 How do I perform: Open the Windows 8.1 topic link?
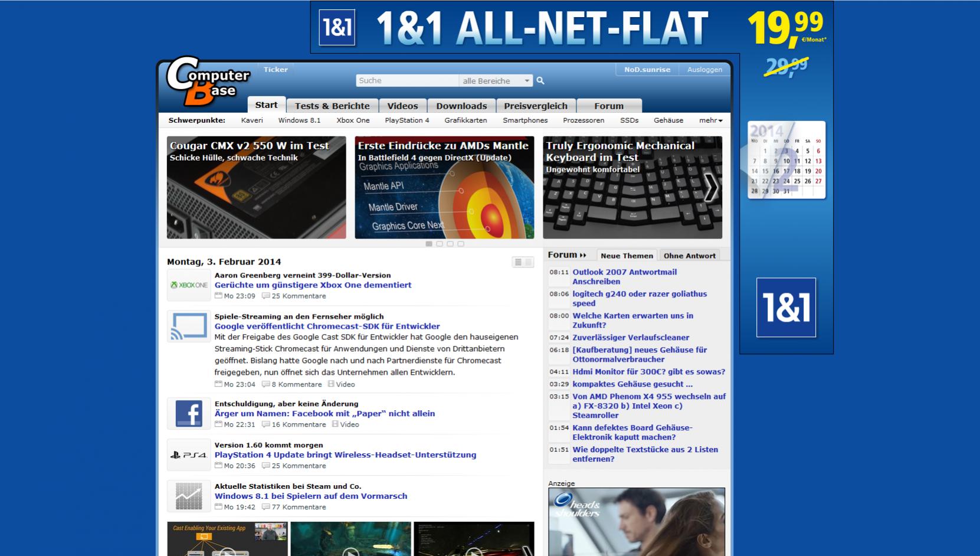point(299,120)
